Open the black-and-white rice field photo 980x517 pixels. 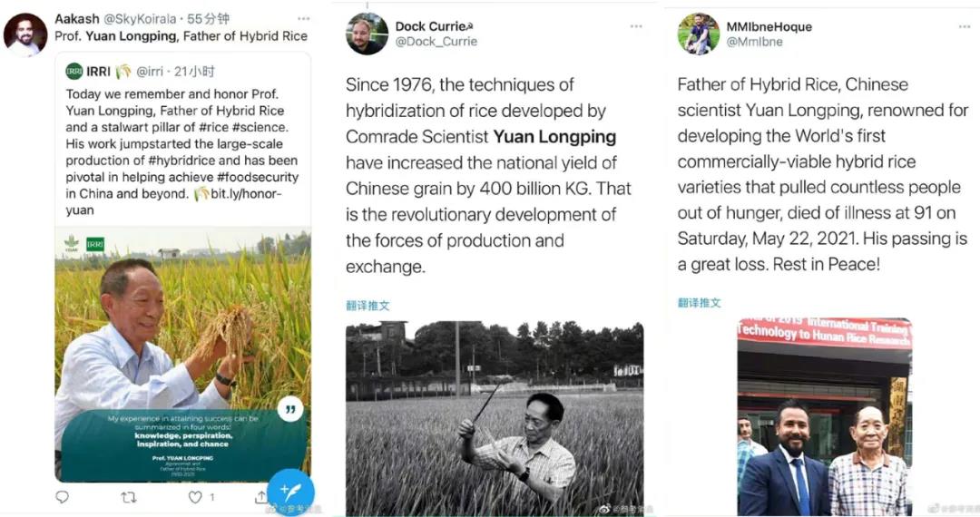point(495,418)
